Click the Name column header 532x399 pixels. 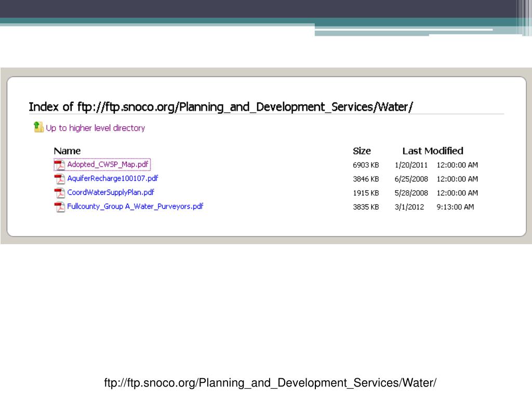coord(67,151)
